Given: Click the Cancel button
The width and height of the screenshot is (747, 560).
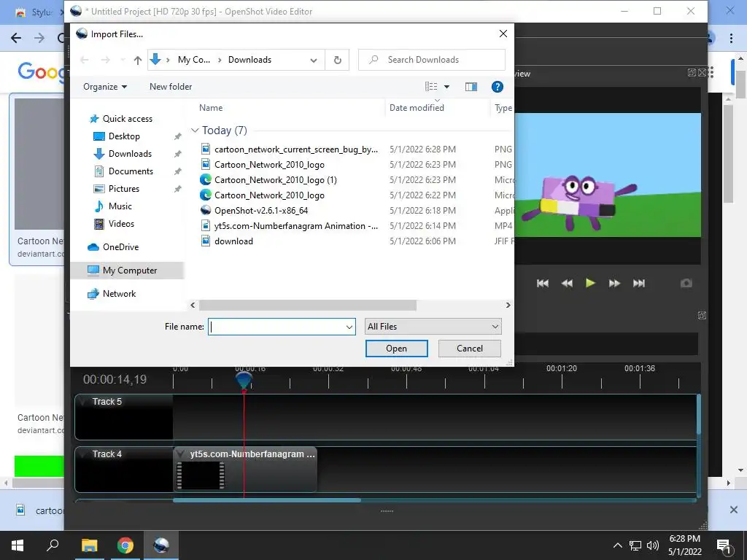Looking at the screenshot, I should pos(469,349).
